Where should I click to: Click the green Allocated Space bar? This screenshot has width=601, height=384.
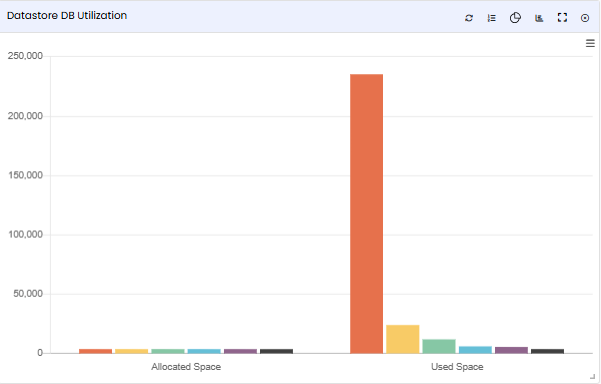tap(168, 351)
